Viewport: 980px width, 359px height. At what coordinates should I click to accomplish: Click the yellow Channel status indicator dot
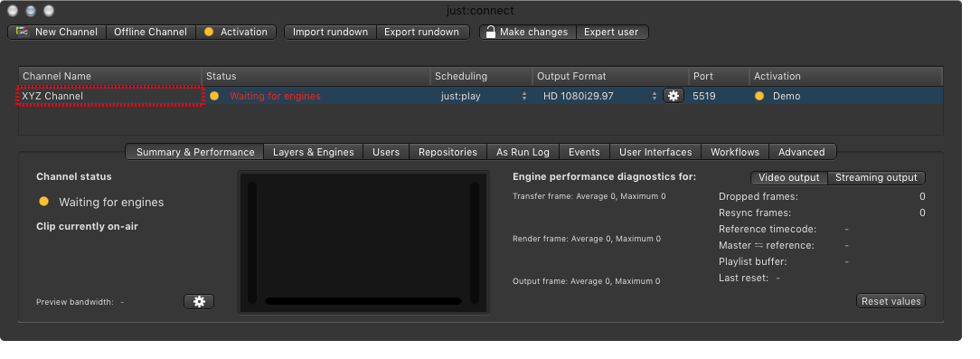43,202
